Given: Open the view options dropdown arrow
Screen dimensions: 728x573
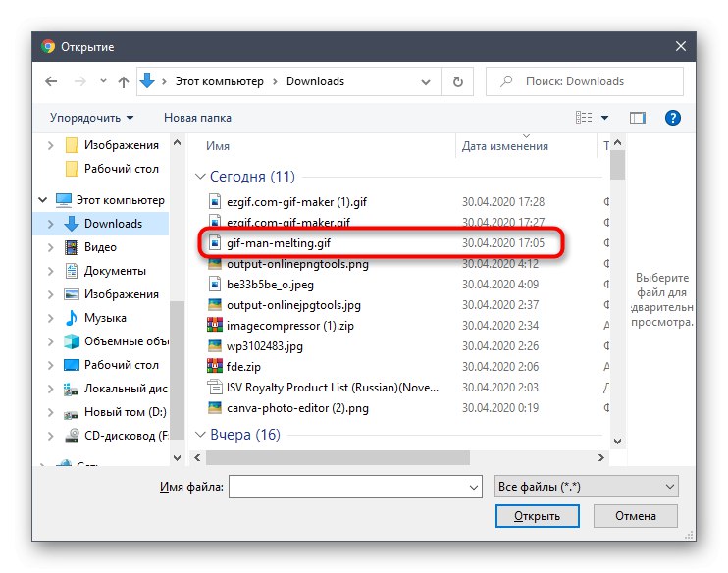Looking at the screenshot, I should point(604,118).
